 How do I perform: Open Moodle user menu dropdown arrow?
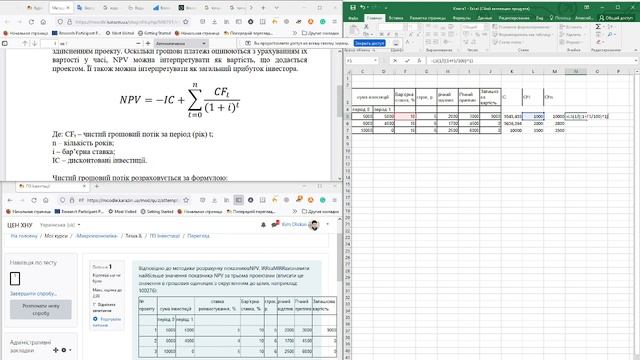click(x=327, y=224)
